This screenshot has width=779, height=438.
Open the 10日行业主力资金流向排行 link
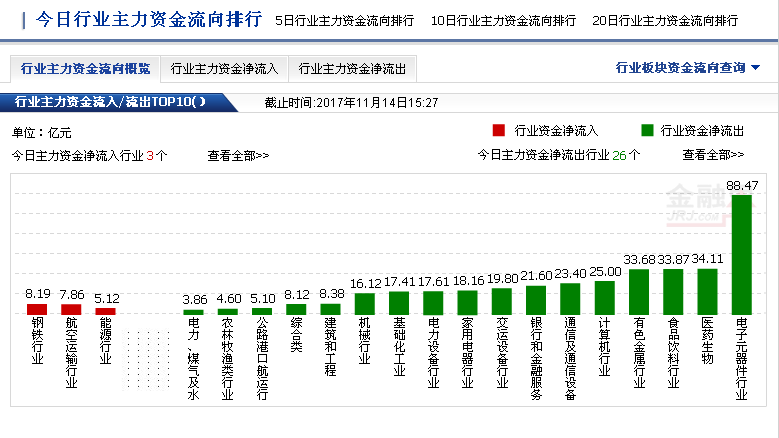point(503,21)
